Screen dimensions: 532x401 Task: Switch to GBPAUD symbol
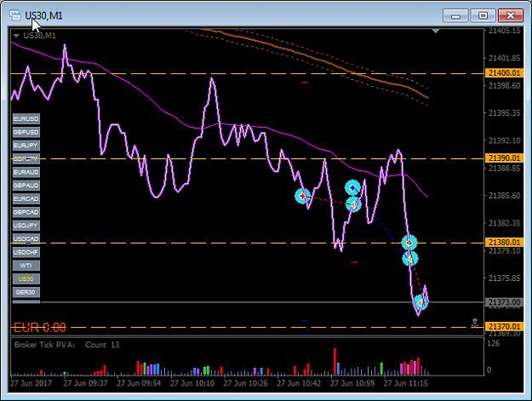pyautogui.click(x=26, y=186)
